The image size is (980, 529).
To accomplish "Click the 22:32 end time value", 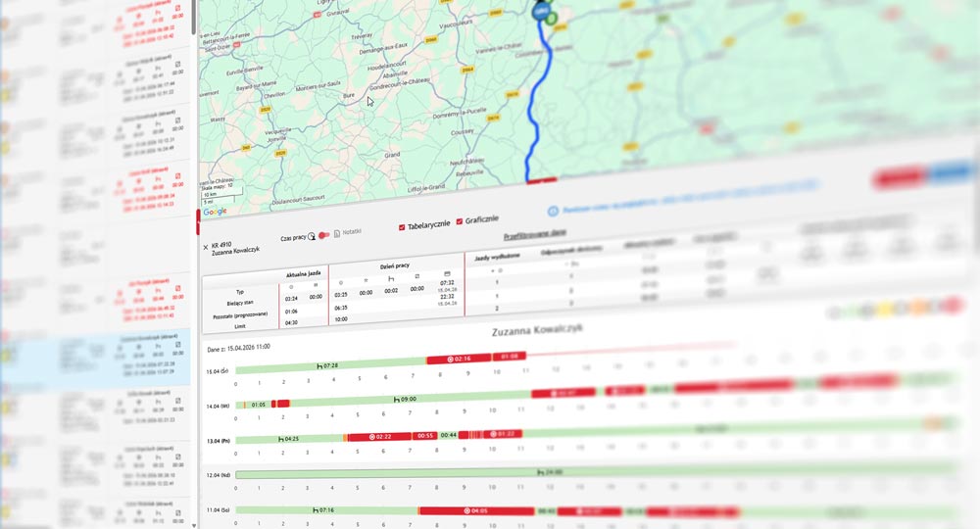I will click(x=447, y=297).
